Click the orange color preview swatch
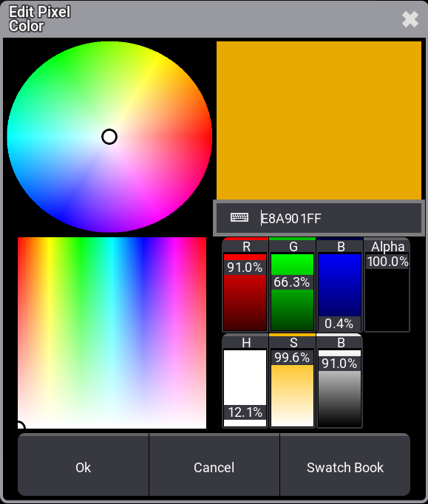Image resolution: width=428 pixels, height=504 pixels. 319,120
